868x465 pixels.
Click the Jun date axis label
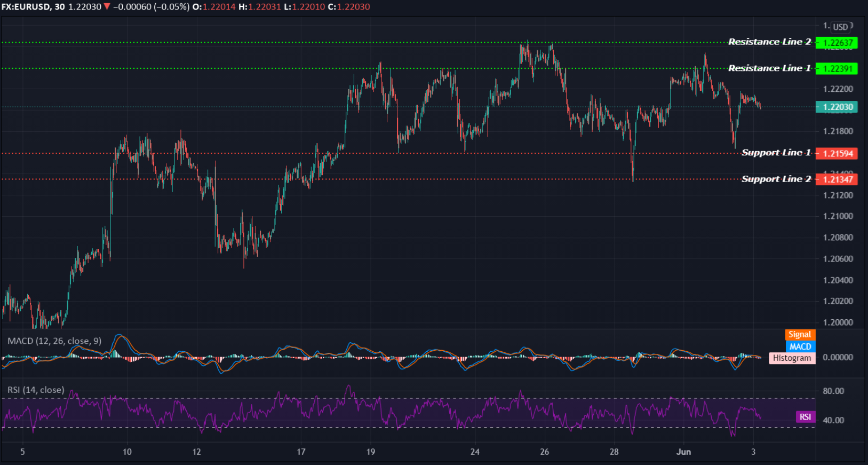[683, 452]
